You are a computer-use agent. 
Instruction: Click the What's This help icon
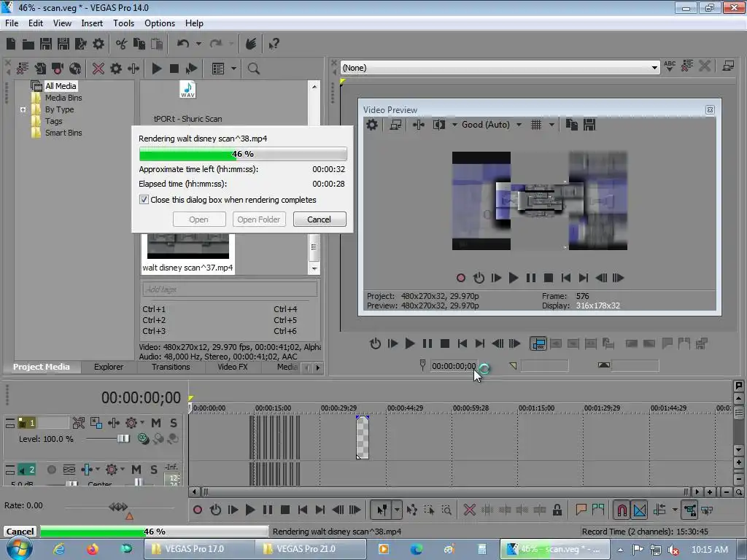(x=274, y=44)
